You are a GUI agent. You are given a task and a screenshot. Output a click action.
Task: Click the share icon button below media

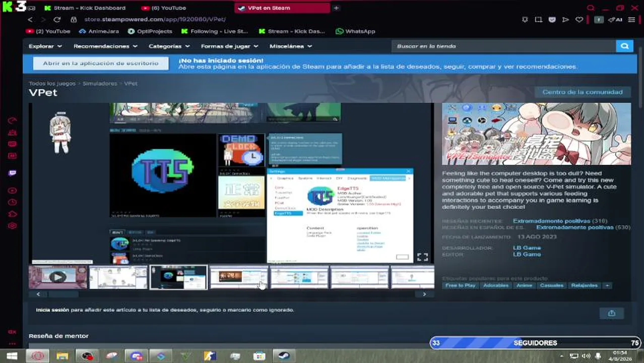pos(611,313)
